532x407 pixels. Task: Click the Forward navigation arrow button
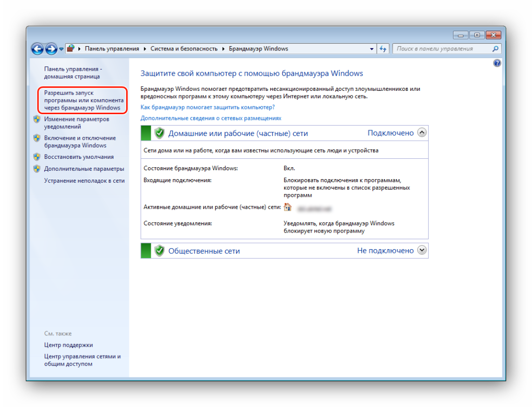tap(51, 49)
